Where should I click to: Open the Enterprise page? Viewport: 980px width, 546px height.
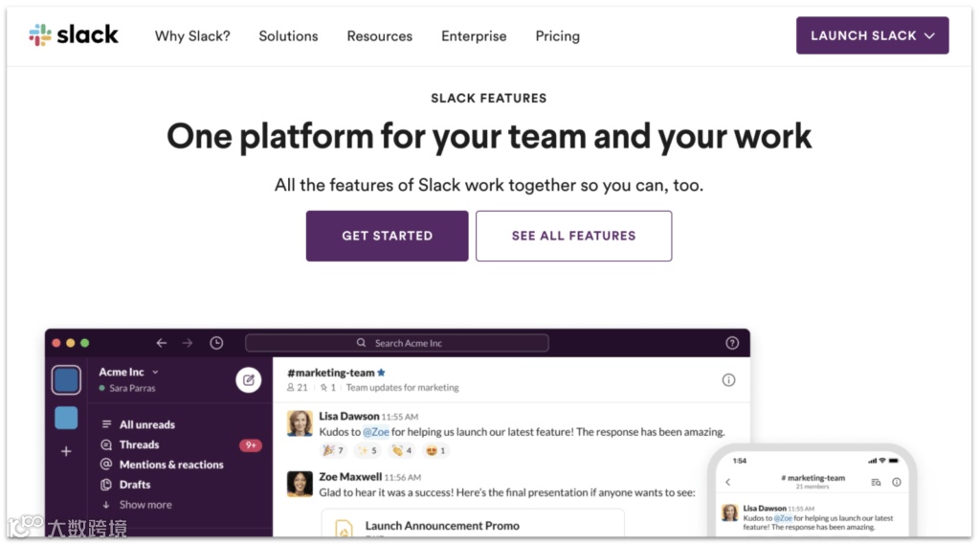pyautogui.click(x=474, y=36)
